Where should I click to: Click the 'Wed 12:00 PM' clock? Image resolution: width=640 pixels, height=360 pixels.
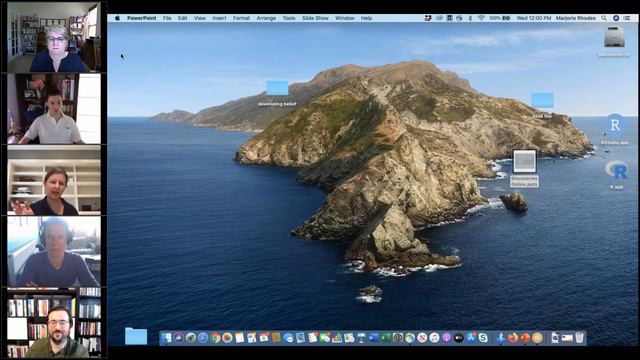pos(534,18)
